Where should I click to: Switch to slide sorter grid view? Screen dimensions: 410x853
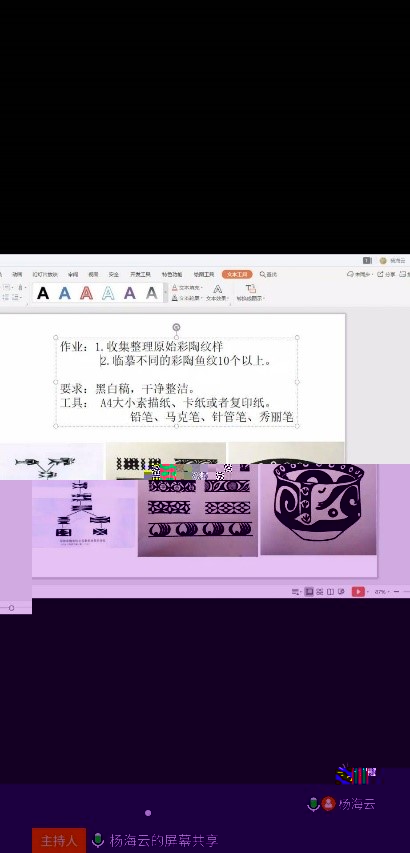point(320,591)
